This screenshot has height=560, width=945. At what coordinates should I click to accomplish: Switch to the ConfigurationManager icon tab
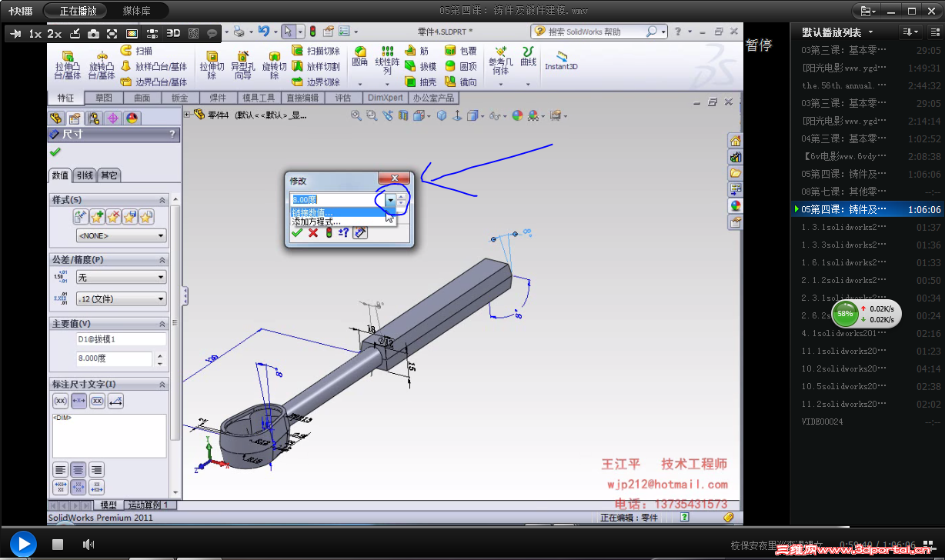(93, 118)
